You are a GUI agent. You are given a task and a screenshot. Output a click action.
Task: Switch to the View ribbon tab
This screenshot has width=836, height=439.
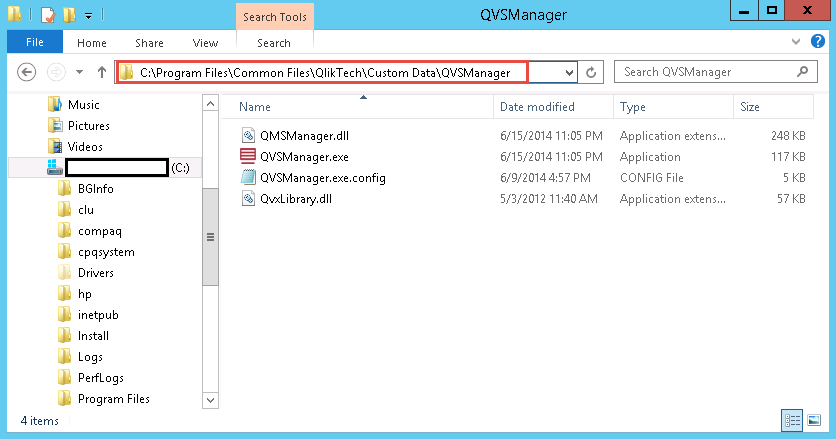(x=205, y=43)
